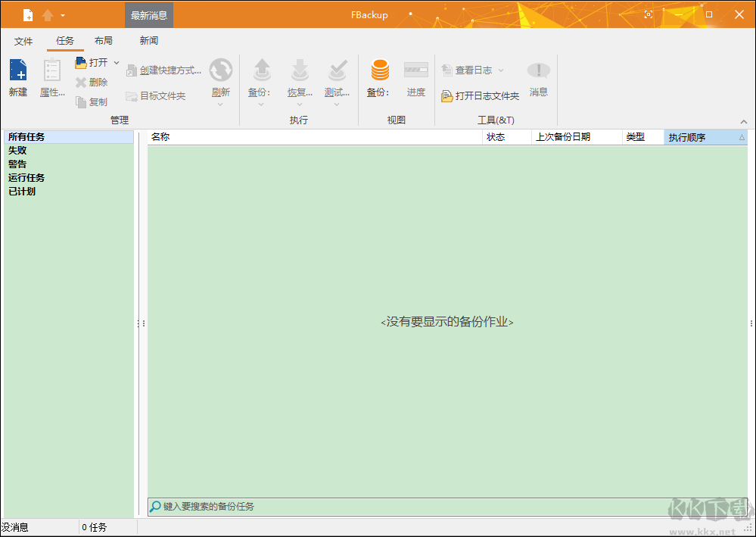Click 打开日志文件夹 open log folder
756x537 pixels.
pos(481,96)
